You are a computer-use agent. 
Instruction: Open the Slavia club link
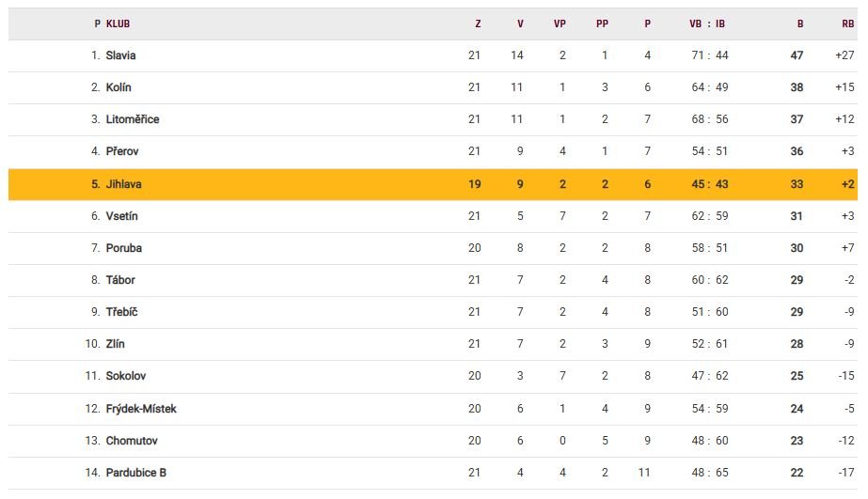coord(120,55)
